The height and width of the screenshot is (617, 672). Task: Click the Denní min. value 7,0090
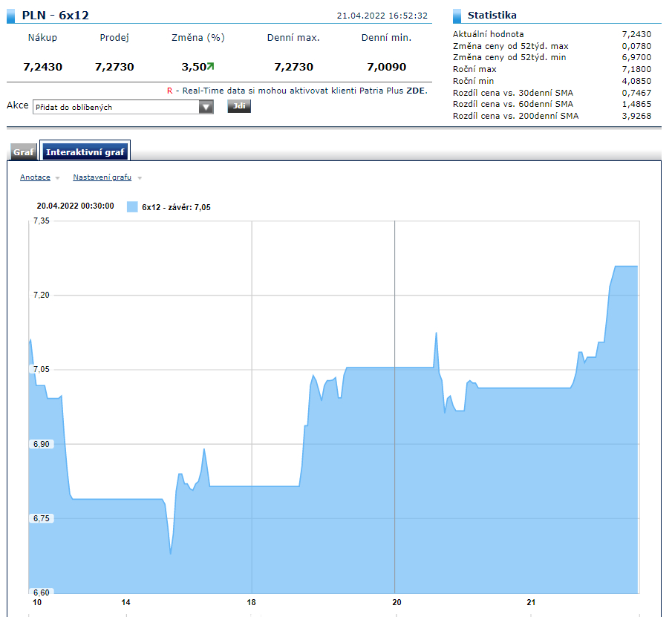pos(386,67)
